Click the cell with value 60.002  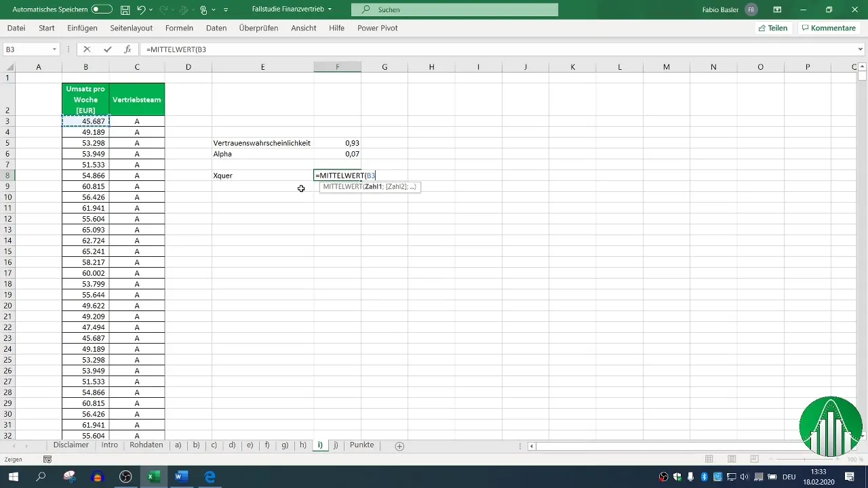(85, 273)
